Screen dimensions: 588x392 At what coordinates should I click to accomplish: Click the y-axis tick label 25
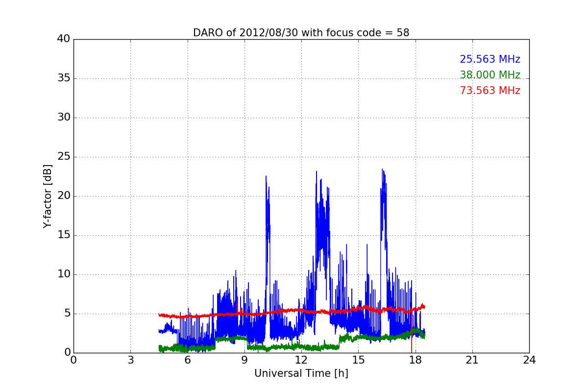pyautogui.click(x=64, y=157)
